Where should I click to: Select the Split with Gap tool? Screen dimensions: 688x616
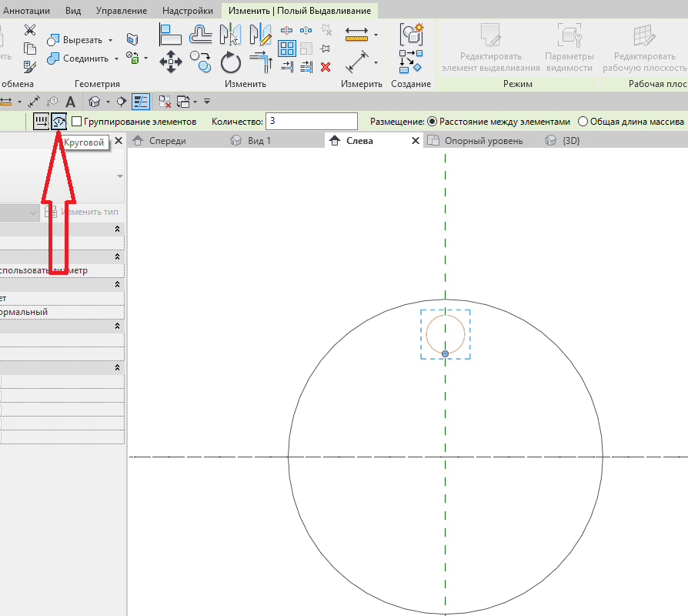[306, 30]
